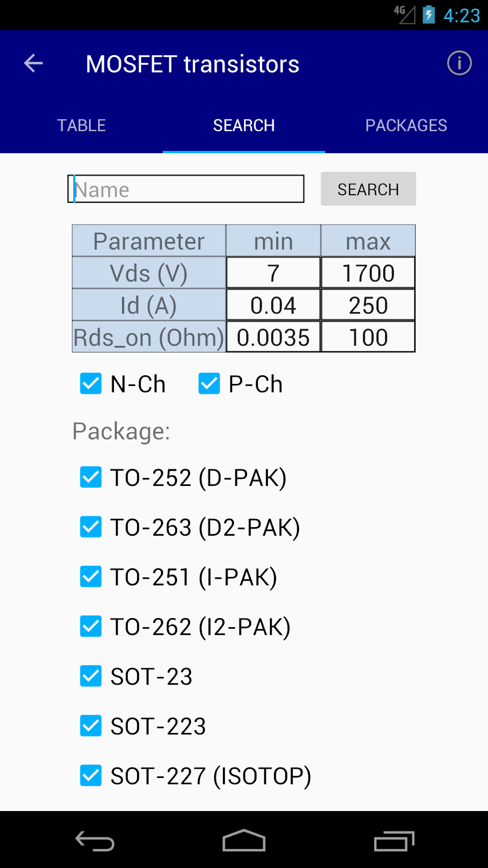Open the info icon in the header
This screenshot has height=868, width=488.
pyautogui.click(x=459, y=63)
